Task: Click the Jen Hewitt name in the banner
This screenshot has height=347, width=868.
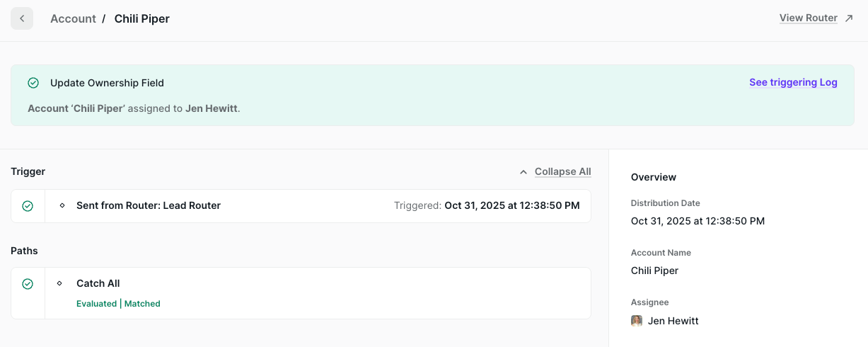Action: [212, 108]
